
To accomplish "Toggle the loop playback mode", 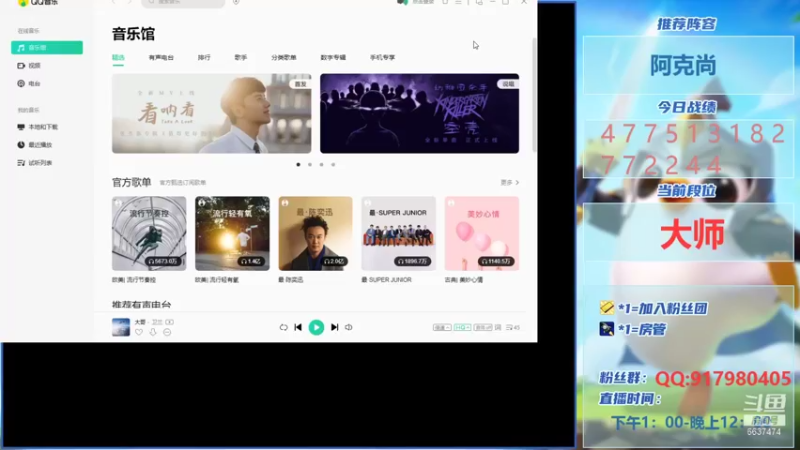I will tap(284, 328).
